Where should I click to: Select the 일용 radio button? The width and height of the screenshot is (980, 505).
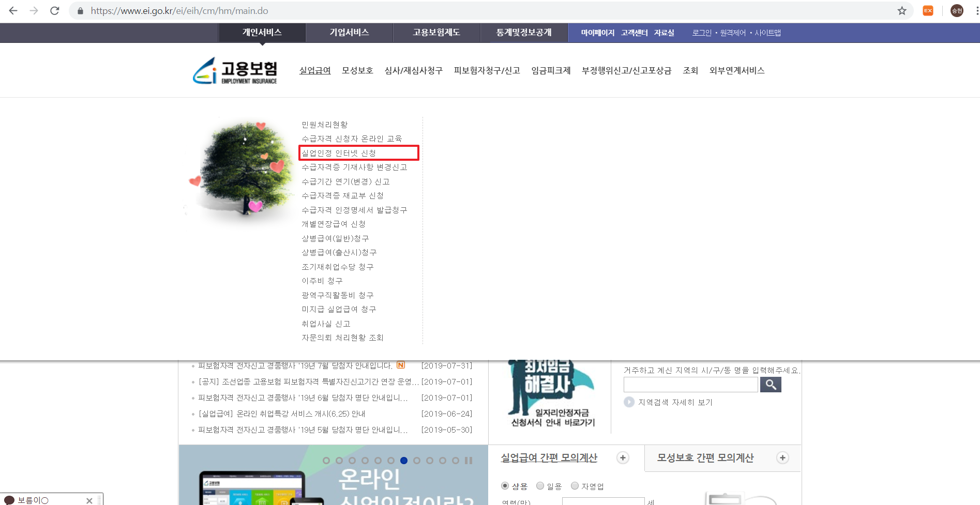(x=540, y=486)
